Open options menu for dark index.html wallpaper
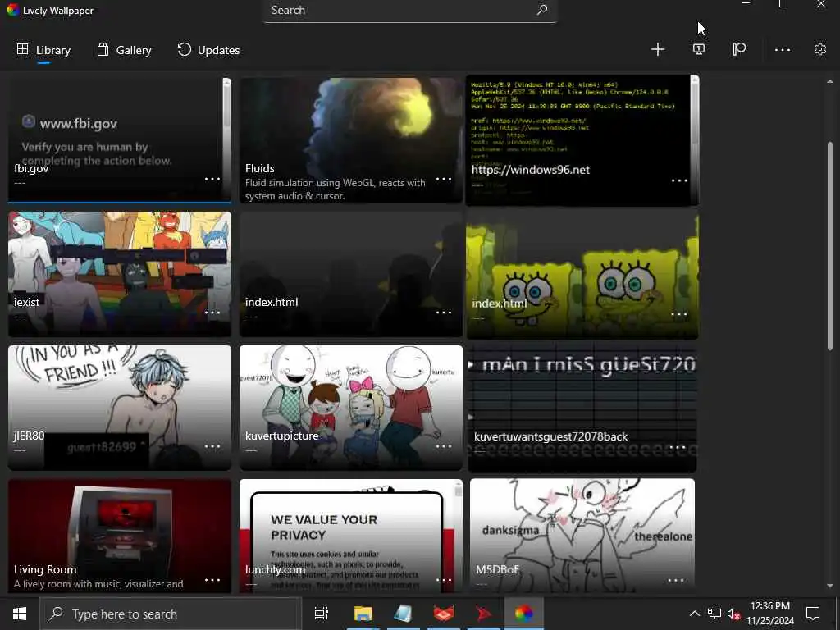 click(x=444, y=313)
